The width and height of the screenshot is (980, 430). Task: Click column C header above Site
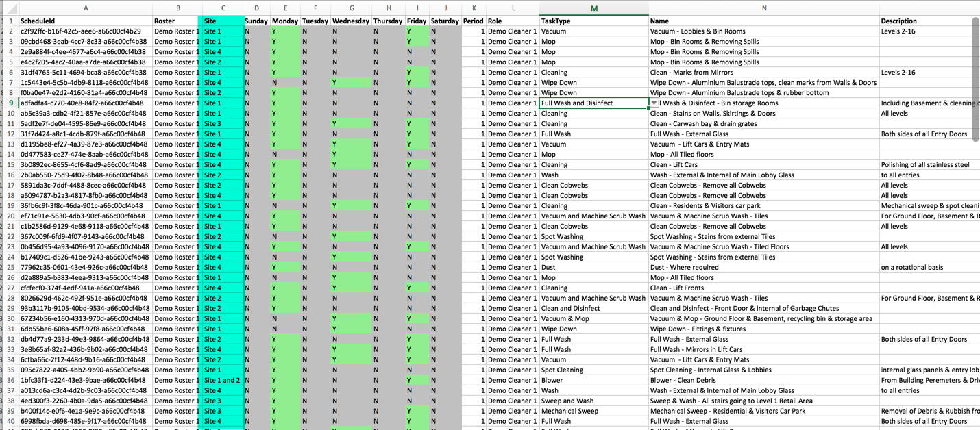[x=223, y=8]
